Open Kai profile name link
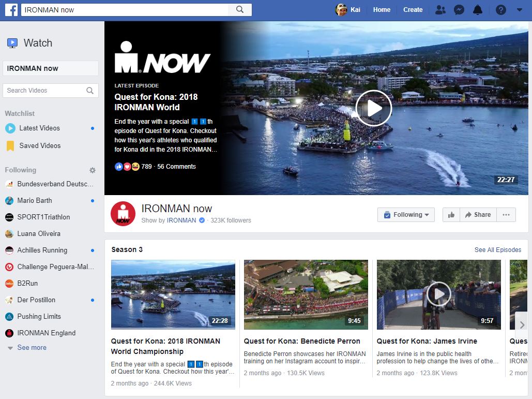 (355, 10)
